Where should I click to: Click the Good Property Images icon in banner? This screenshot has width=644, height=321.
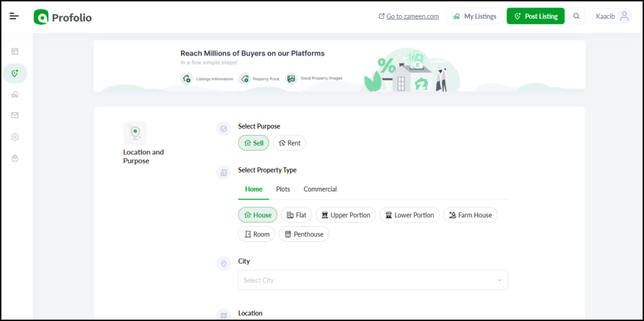(x=291, y=79)
